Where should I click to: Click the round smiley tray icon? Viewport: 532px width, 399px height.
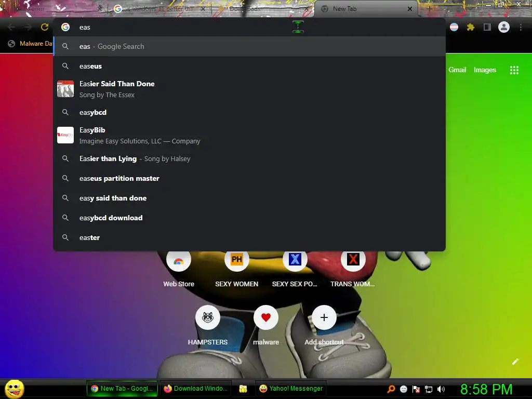[403, 389]
